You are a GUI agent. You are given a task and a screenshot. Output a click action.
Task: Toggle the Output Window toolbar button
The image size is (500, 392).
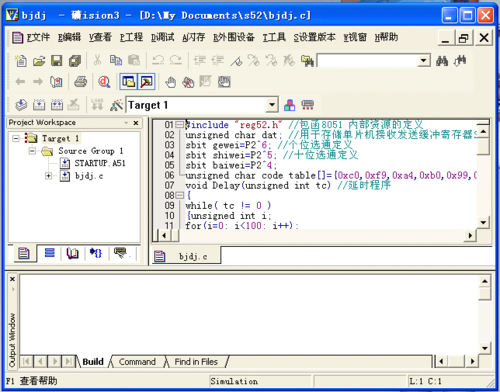(x=147, y=82)
